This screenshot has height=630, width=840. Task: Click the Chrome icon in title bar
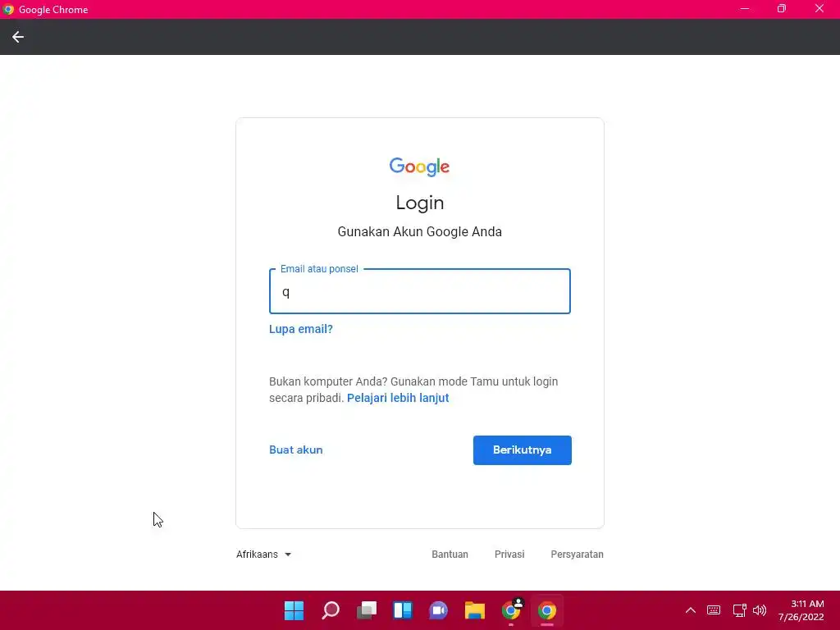(x=8, y=9)
